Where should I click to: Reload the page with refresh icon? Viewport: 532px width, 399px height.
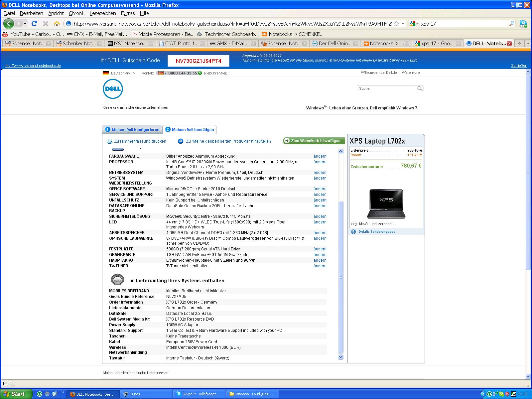point(34,24)
